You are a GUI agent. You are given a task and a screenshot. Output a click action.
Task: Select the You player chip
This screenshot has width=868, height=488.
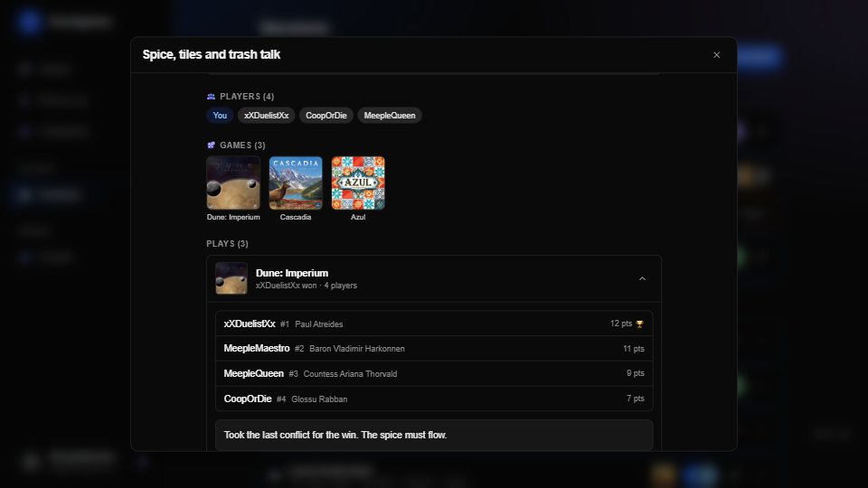(x=220, y=115)
